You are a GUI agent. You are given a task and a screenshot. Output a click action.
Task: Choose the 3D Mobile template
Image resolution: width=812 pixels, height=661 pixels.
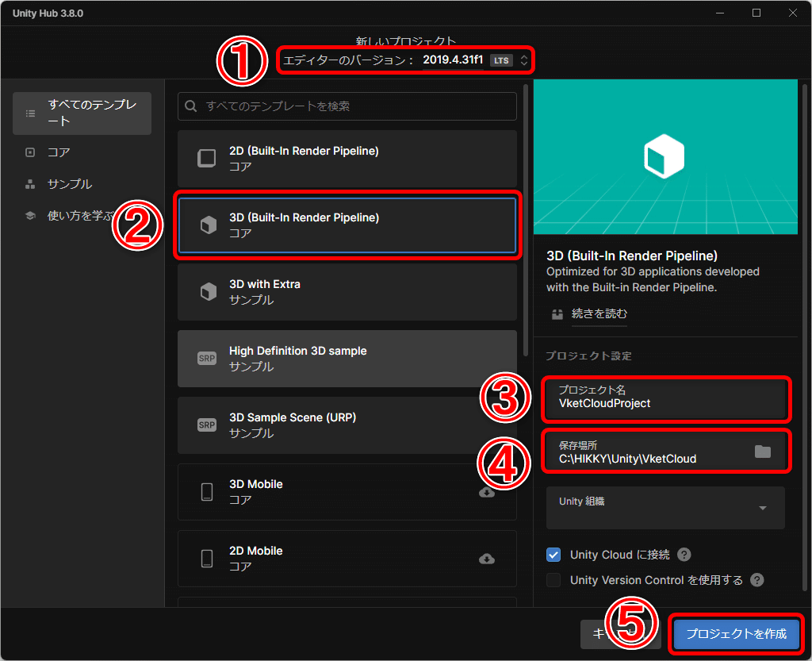click(x=347, y=492)
